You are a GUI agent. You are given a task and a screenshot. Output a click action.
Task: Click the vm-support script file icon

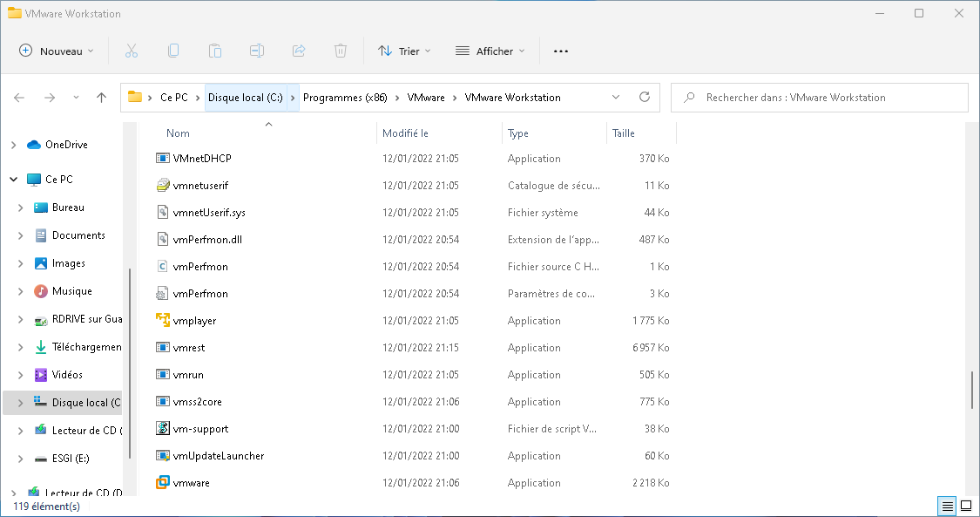click(163, 428)
